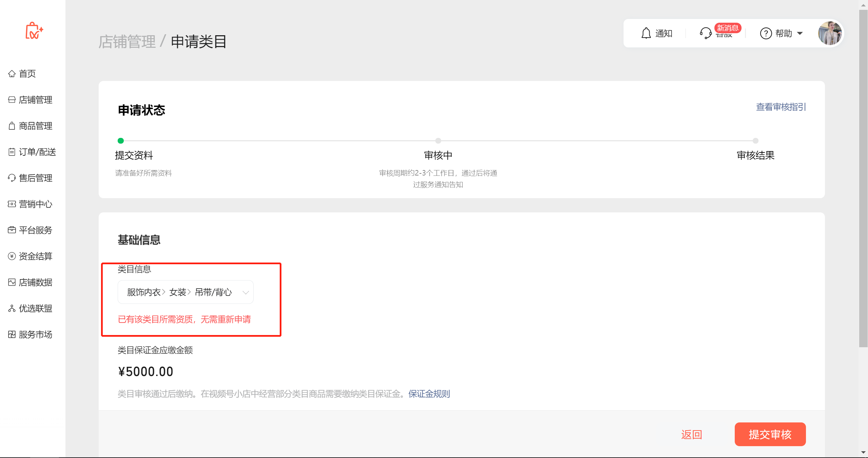Click the 查看审核指引 link
Screen dimensions: 868x458
pyautogui.click(x=781, y=107)
